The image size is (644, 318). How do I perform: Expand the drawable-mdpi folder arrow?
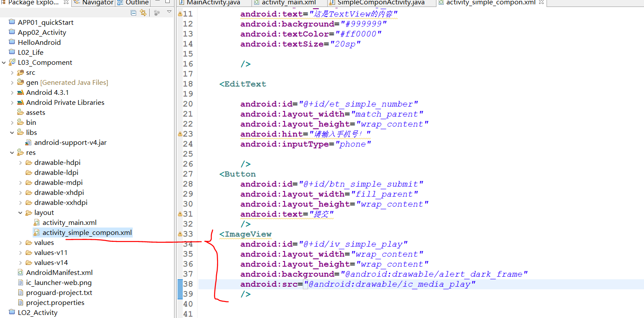(20, 182)
